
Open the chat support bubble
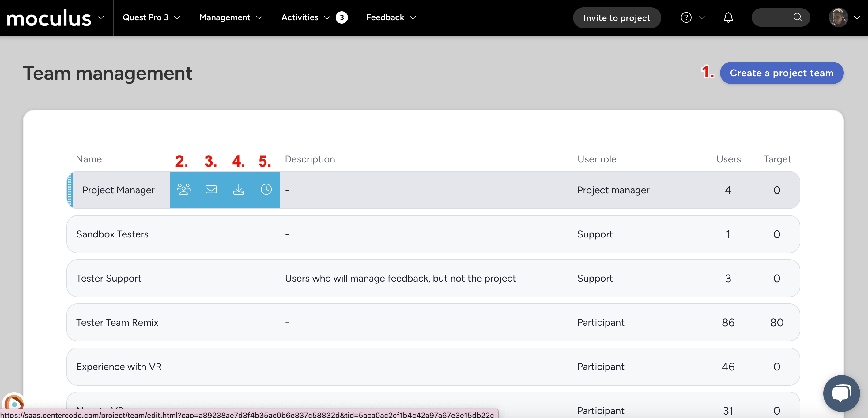click(841, 393)
